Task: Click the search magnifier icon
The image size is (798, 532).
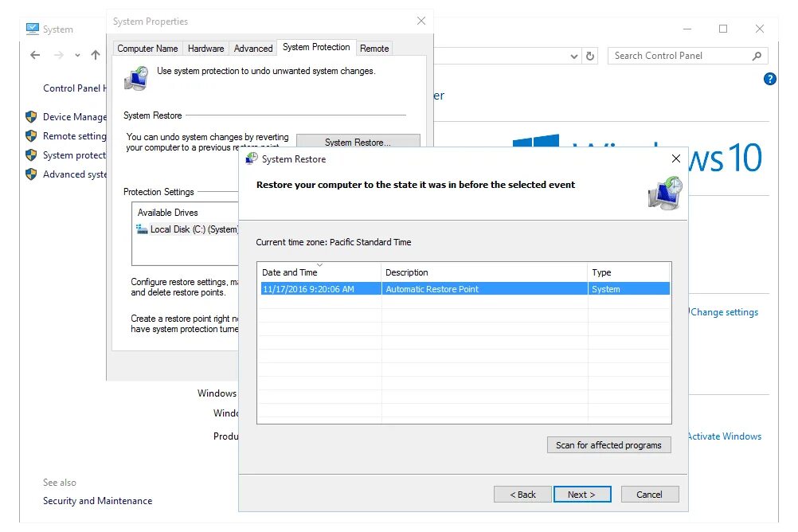Action: pyautogui.click(x=757, y=56)
